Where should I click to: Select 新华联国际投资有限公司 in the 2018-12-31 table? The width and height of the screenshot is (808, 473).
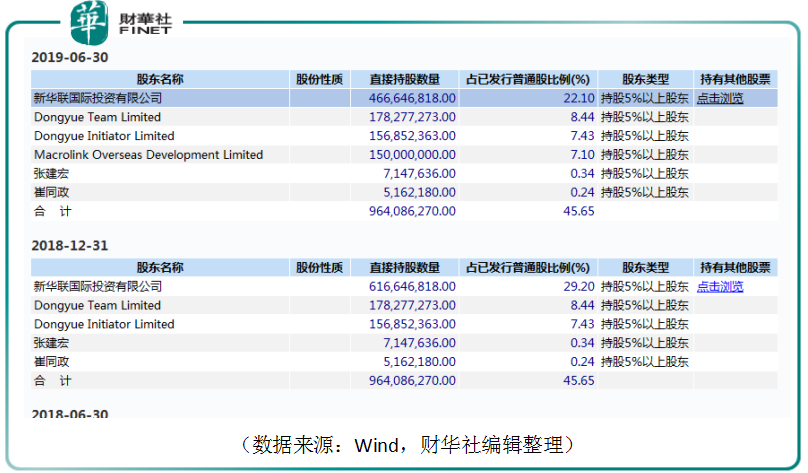point(98,286)
